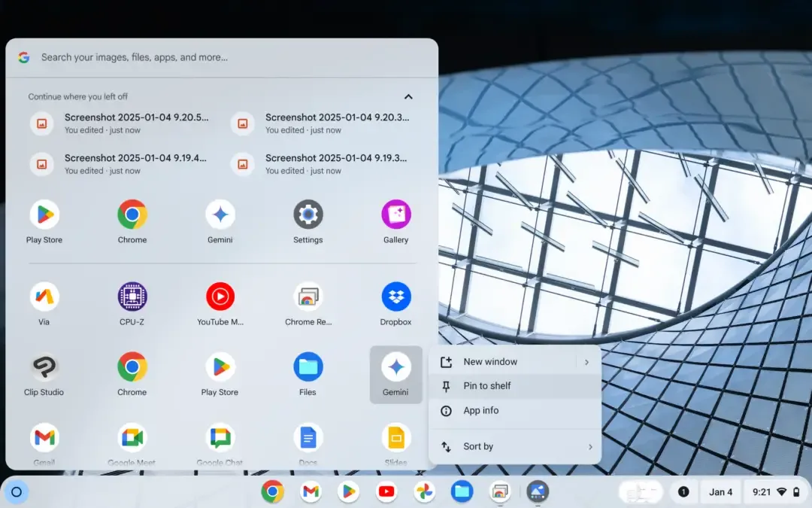Click Chrome icon on the shelf
This screenshot has width=812, height=508.
tap(272, 491)
